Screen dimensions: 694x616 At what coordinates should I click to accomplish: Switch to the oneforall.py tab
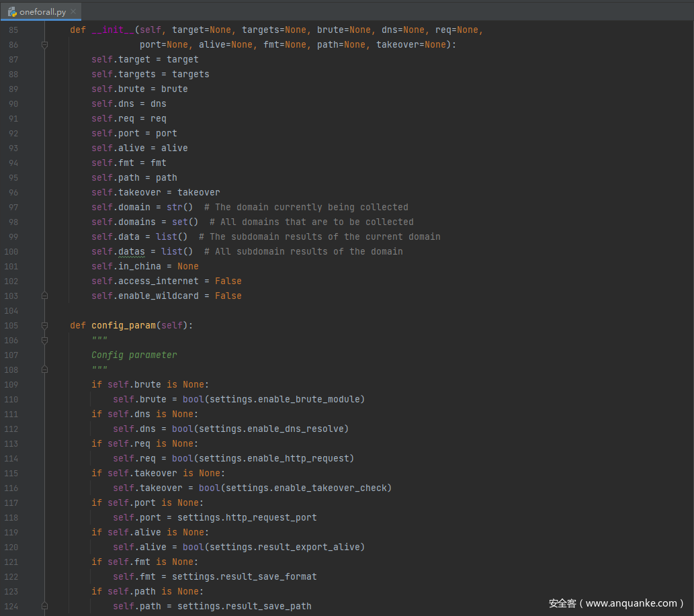[x=42, y=11]
